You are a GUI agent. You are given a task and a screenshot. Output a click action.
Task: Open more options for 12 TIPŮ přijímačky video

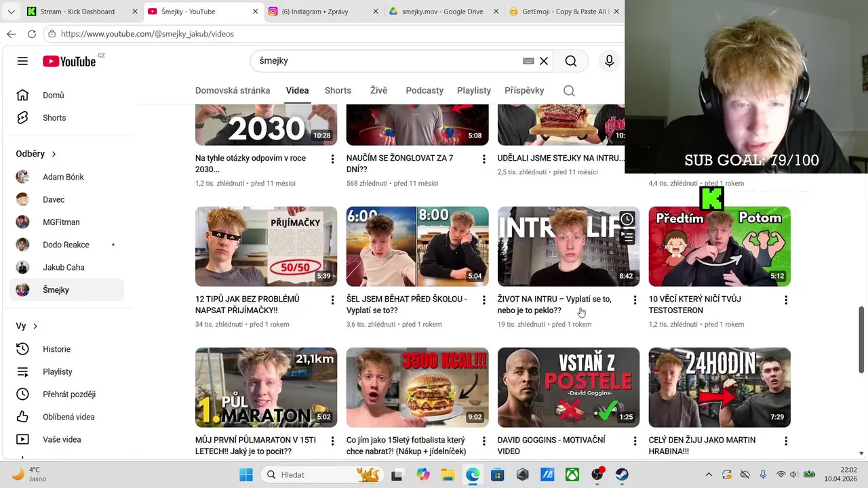point(332,300)
